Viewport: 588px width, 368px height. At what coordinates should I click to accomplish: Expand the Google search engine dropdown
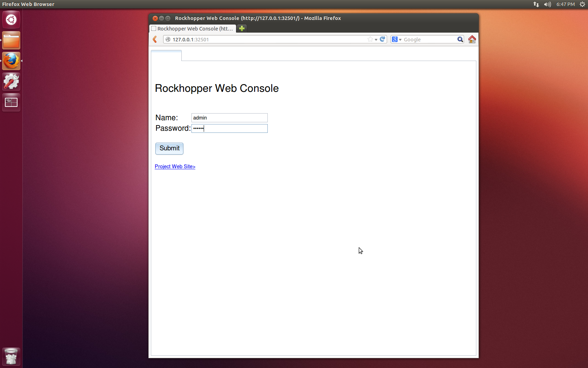tap(397, 39)
